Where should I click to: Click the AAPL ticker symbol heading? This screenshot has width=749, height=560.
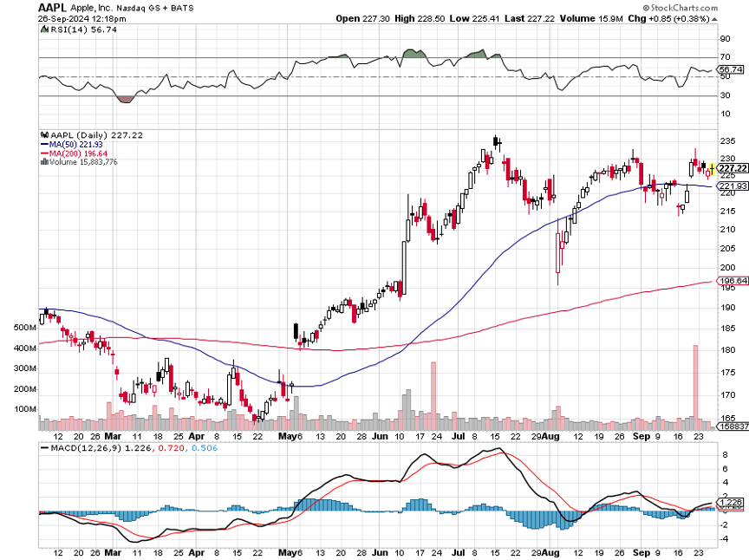click(x=53, y=8)
